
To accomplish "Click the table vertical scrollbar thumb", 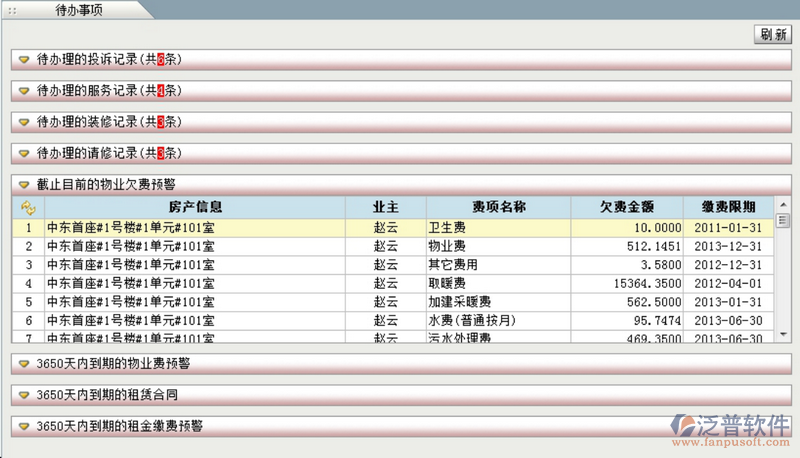I will point(783,221).
